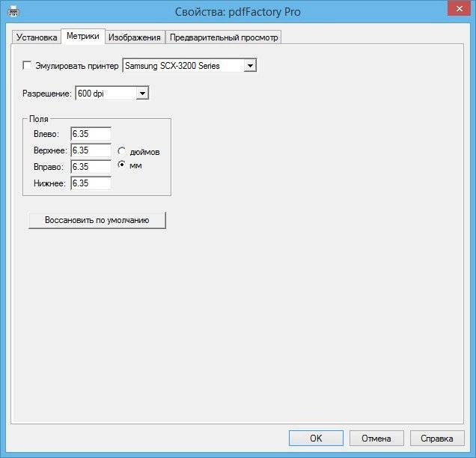Click Воссановить по умолчанию button
Screen dimensions: 476x458
click(x=97, y=220)
